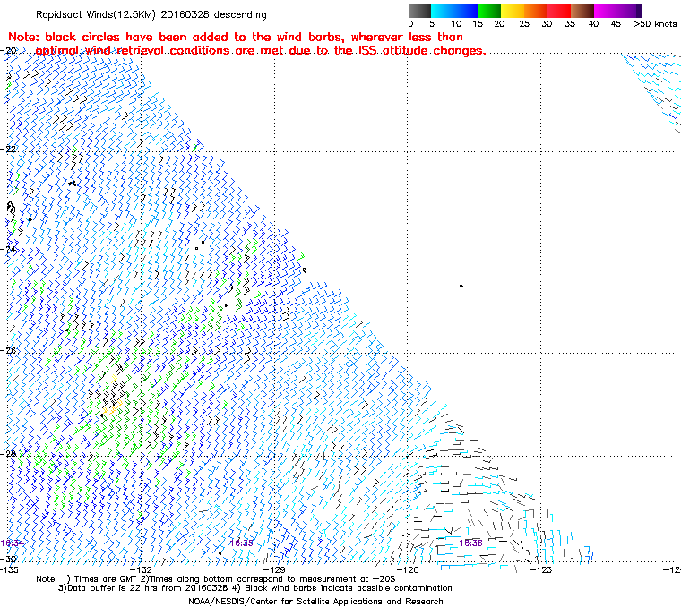This screenshot has width=681, height=616.
Task: Click the '>50 knots' legend label
Action: click(x=655, y=24)
